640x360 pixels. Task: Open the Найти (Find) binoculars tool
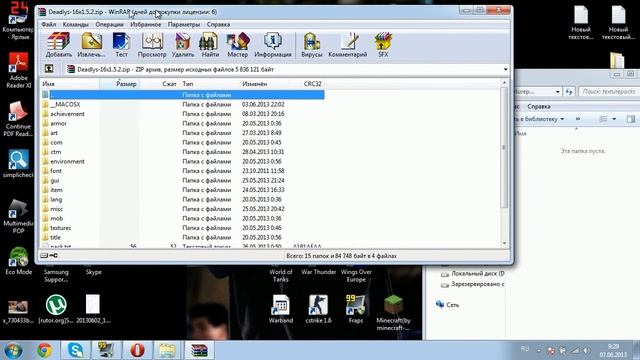210,44
